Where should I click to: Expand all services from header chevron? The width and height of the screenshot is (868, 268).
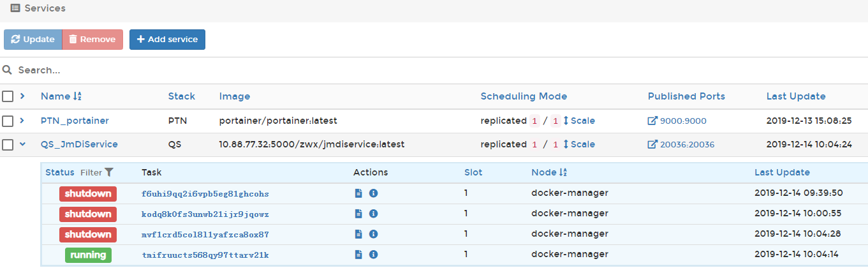click(x=22, y=96)
